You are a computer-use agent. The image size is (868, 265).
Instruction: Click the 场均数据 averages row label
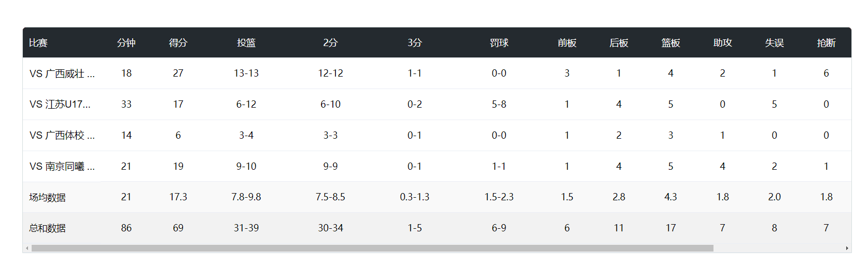click(x=47, y=197)
